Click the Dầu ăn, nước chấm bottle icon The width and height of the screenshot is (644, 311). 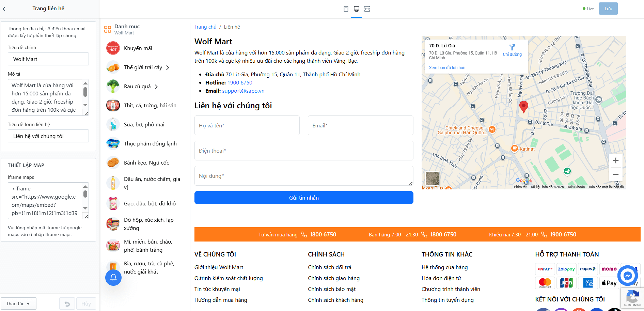point(113,183)
